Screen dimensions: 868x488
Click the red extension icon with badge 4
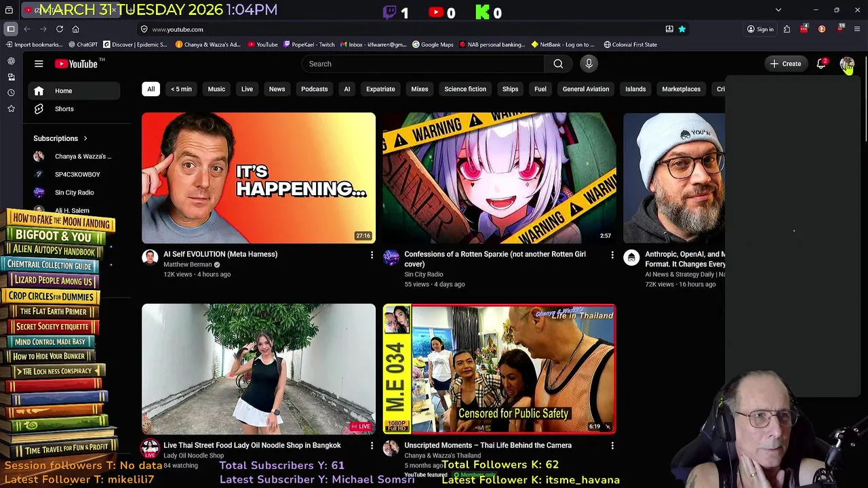[x=804, y=29]
